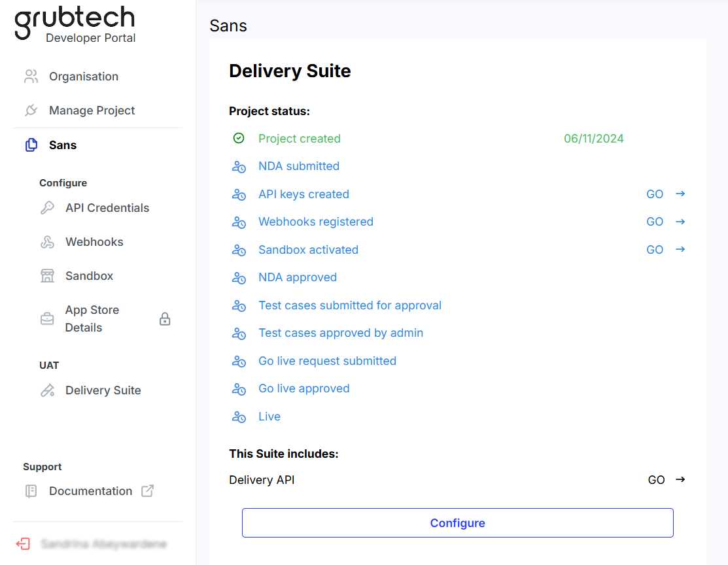Click the external link icon beside Documentation

pyautogui.click(x=148, y=490)
